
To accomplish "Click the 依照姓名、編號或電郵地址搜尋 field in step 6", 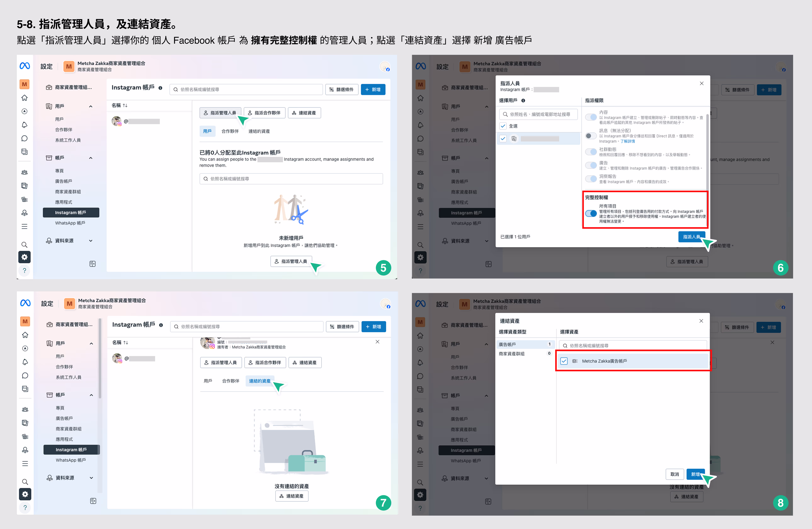I will (x=538, y=114).
